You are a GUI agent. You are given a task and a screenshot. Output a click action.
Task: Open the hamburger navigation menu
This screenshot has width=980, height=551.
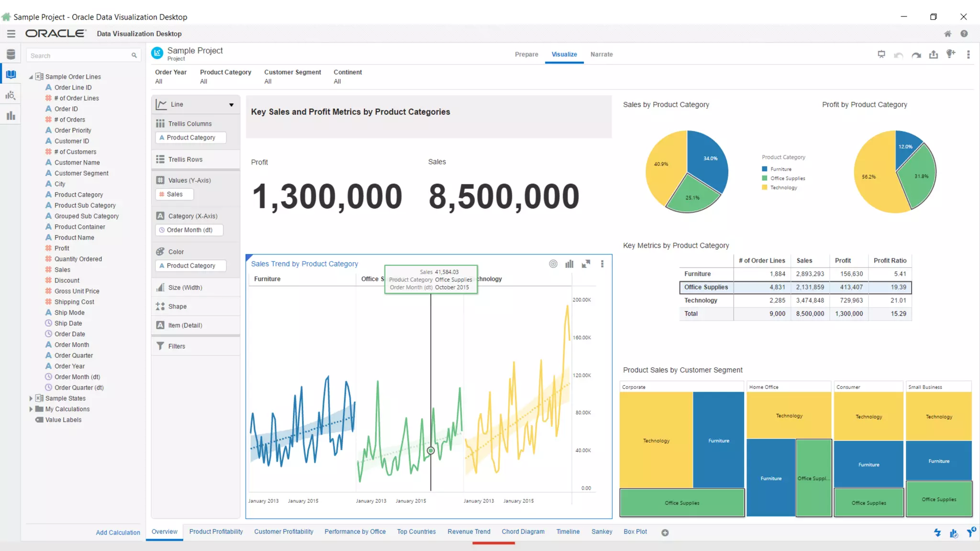(x=11, y=33)
